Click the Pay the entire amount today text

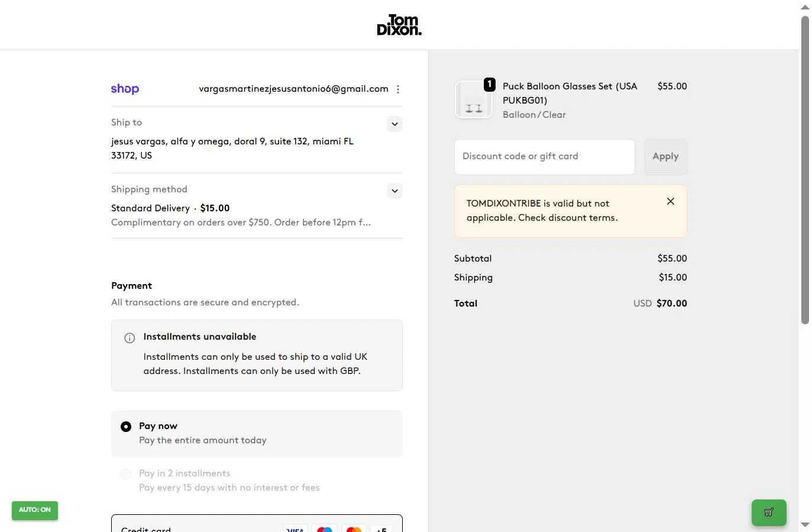[x=203, y=440]
